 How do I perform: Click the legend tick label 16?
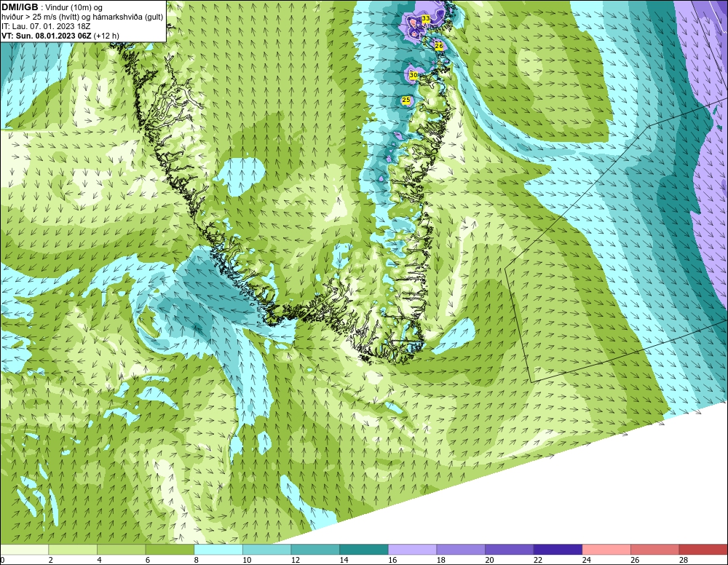[x=392, y=560]
